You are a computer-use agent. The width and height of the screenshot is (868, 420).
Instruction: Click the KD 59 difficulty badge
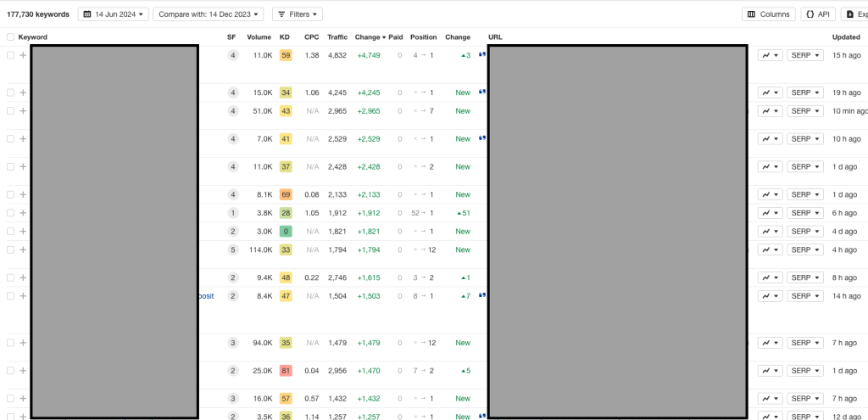coord(286,55)
